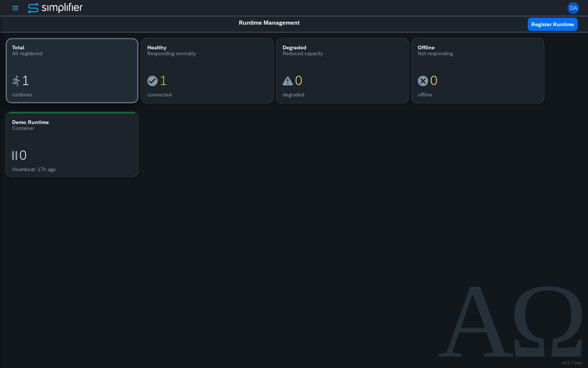
Task: Select the Healthy runtimes card
Action: pyautogui.click(x=207, y=71)
